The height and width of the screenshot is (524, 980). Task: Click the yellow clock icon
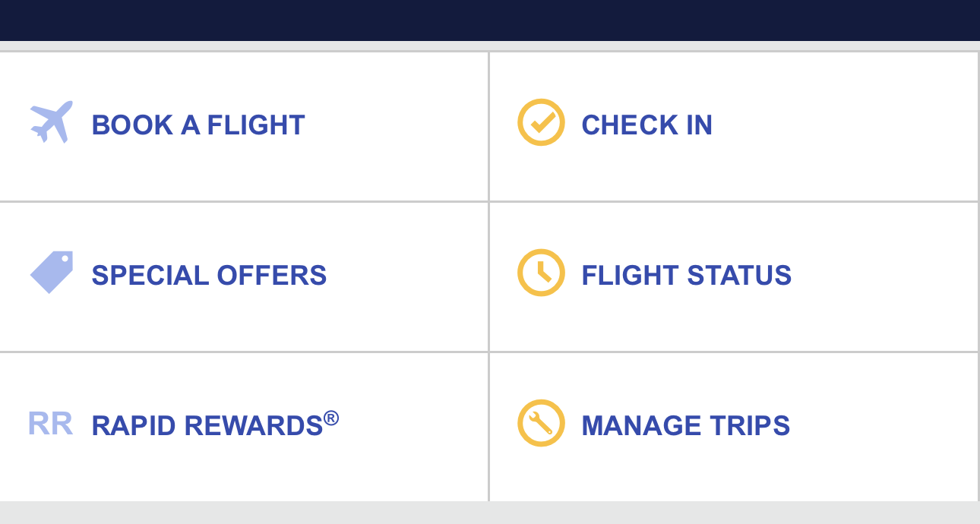pyautogui.click(x=541, y=273)
